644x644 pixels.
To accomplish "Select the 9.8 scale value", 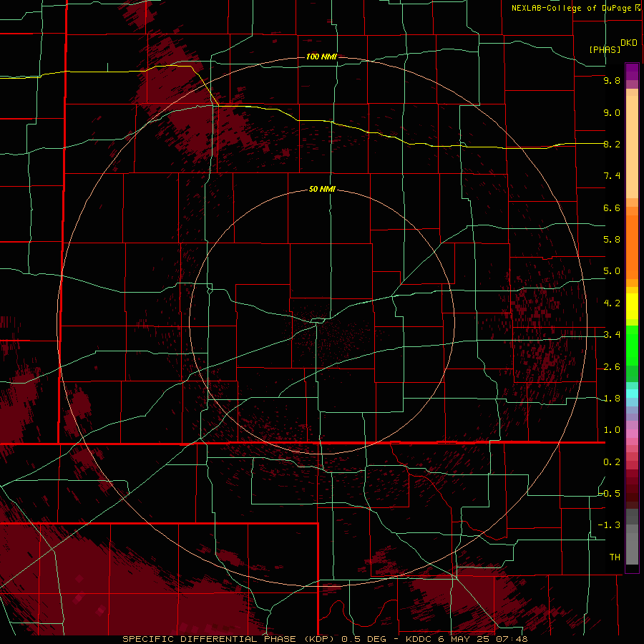I will (x=612, y=80).
